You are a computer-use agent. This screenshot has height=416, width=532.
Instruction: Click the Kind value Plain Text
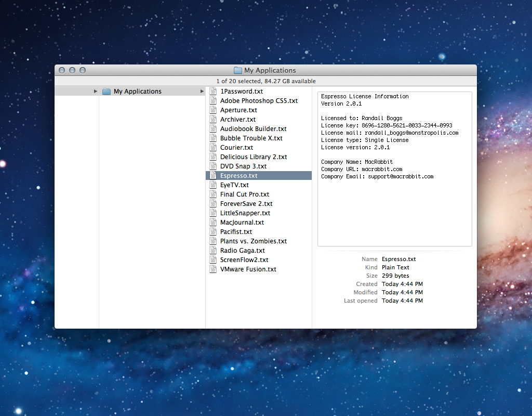(395, 267)
